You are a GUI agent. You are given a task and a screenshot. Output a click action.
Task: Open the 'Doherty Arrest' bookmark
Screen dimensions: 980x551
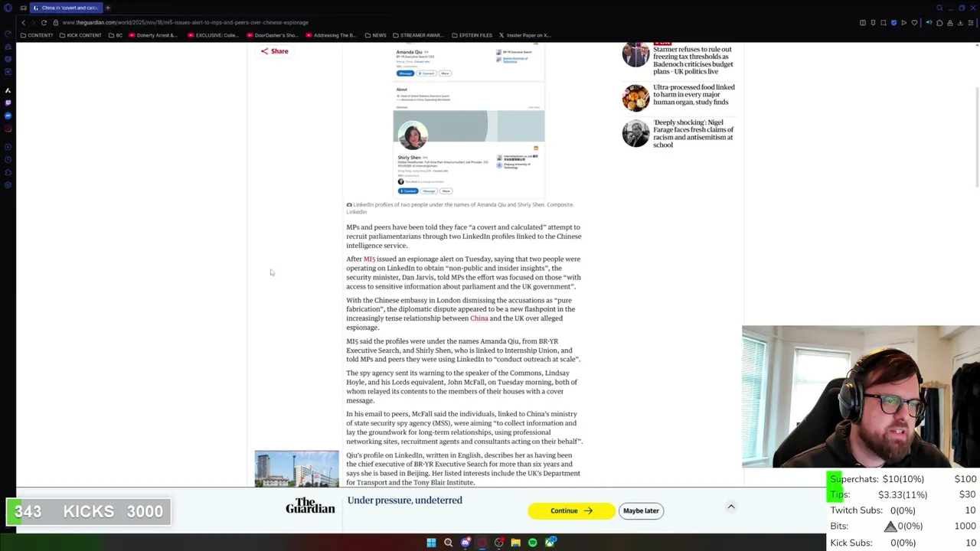pyautogui.click(x=153, y=35)
